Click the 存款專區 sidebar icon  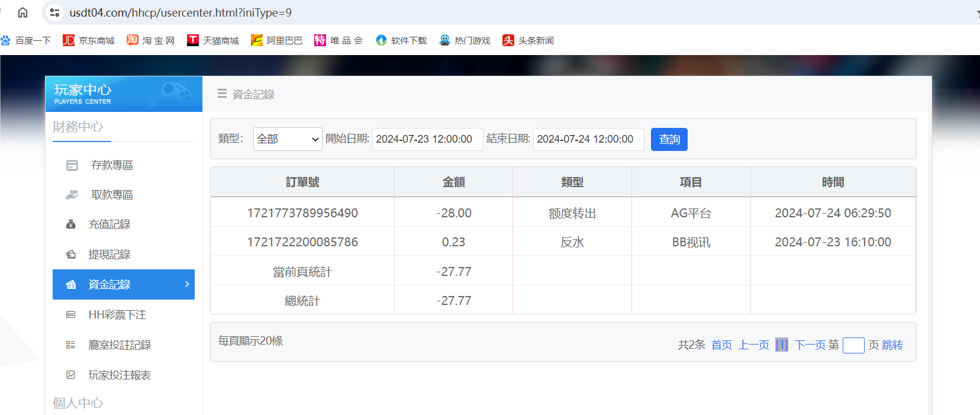tap(72, 165)
